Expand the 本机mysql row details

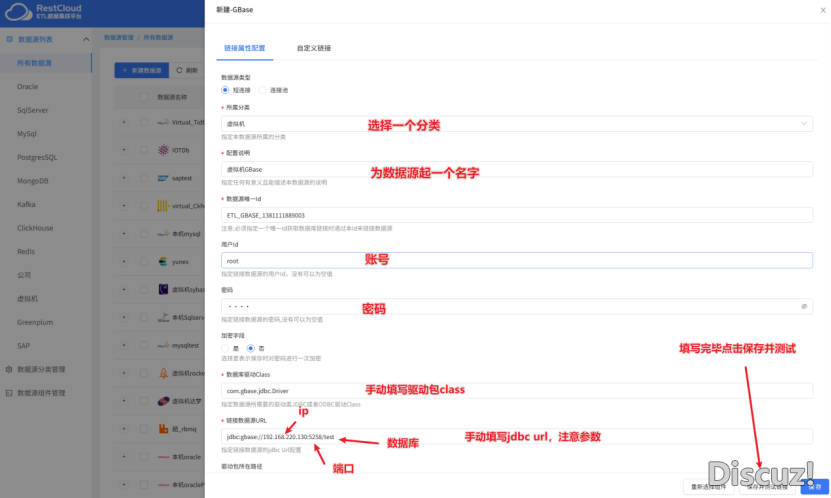[x=123, y=234]
